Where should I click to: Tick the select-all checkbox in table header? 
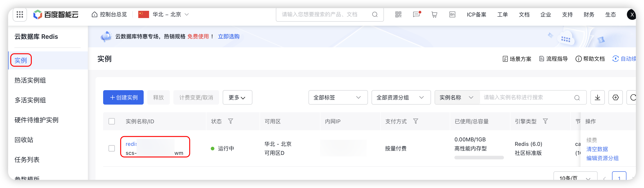coord(112,122)
